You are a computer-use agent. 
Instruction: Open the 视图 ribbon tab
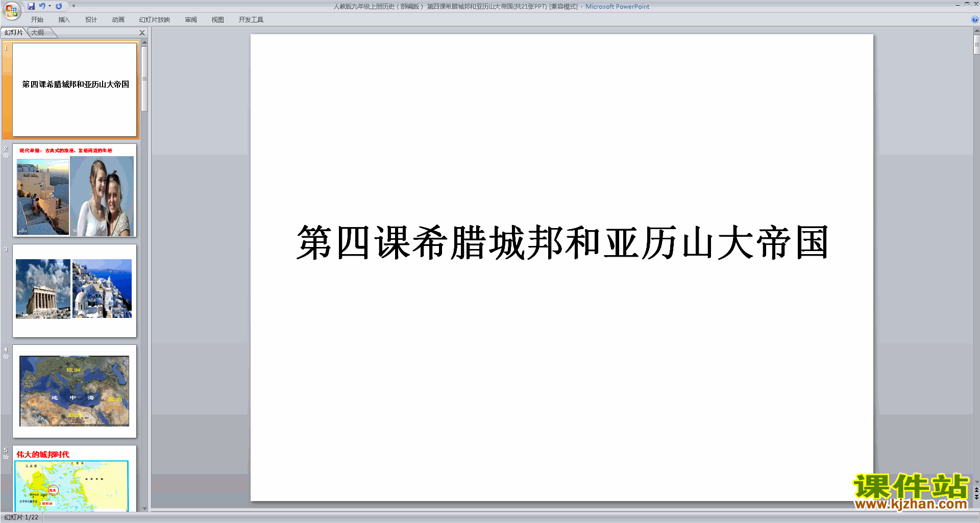[218, 20]
